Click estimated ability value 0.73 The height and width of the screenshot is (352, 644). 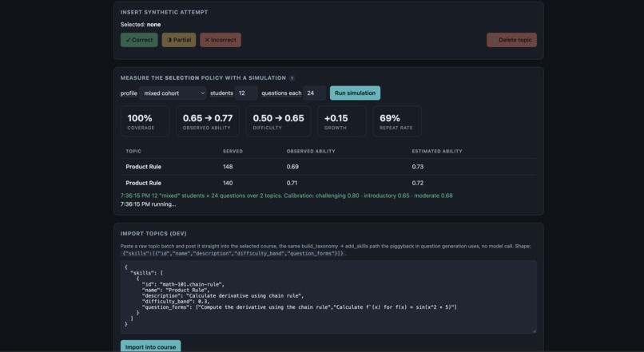click(x=418, y=167)
